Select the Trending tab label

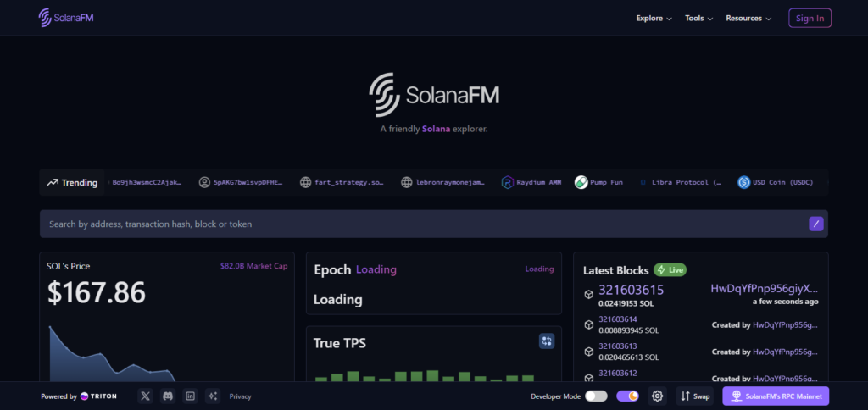72,182
